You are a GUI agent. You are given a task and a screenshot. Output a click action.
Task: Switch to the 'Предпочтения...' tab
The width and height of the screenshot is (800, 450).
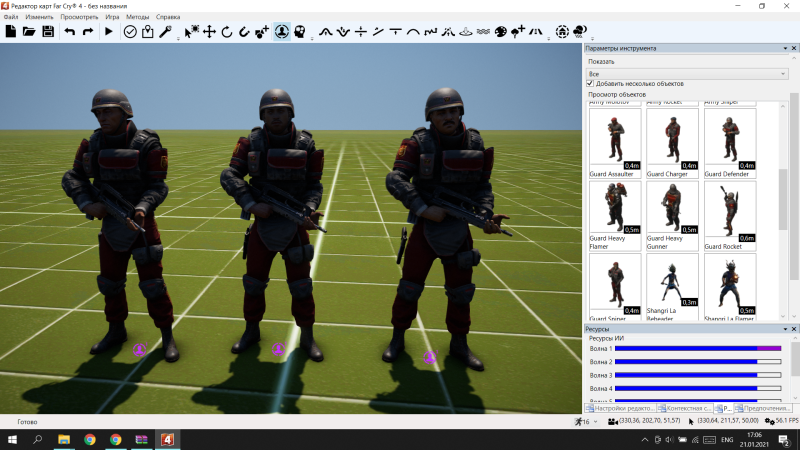[x=763, y=408]
